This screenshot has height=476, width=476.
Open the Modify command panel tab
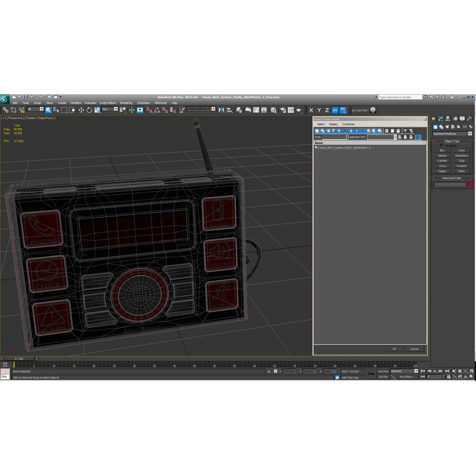coord(440,119)
